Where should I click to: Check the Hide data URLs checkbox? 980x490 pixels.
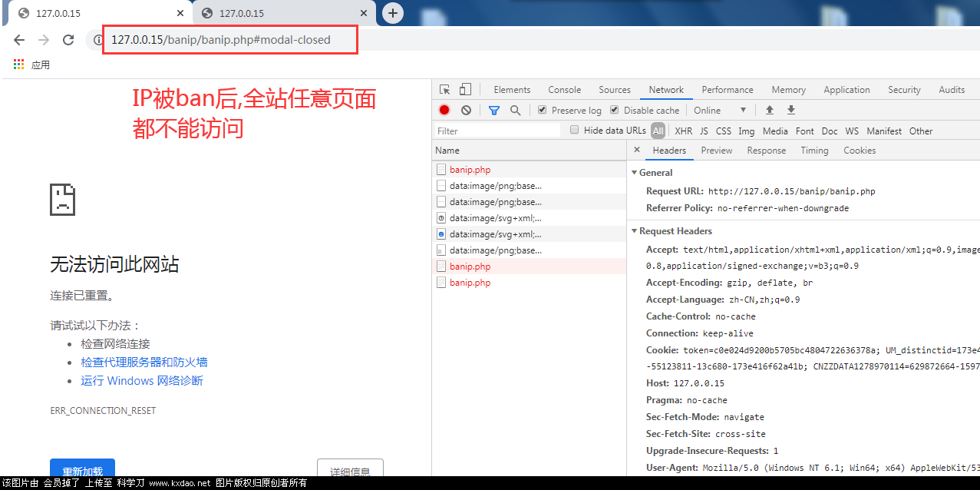click(x=574, y=131)
